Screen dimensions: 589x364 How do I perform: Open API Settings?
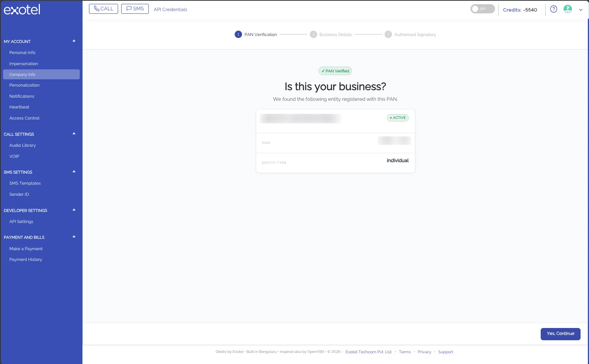click(x=21, y=221)
